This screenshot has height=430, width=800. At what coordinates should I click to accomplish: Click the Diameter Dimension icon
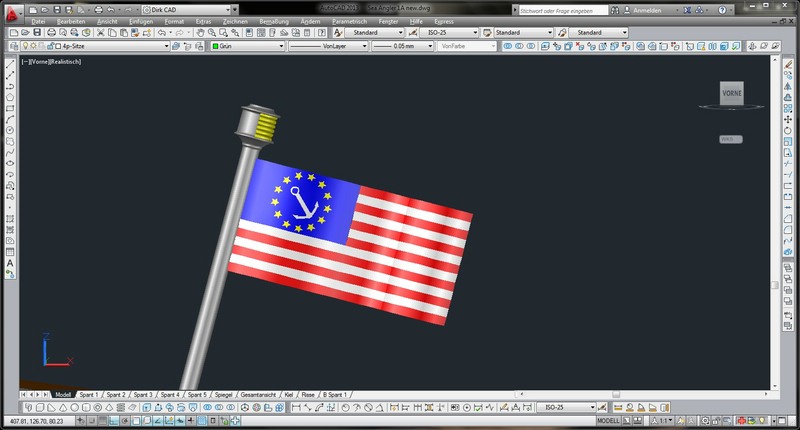point(368,408)
